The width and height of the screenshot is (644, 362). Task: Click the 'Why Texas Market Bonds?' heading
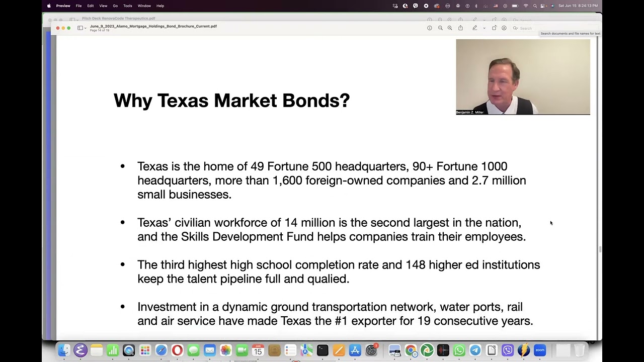click(231, 101)
